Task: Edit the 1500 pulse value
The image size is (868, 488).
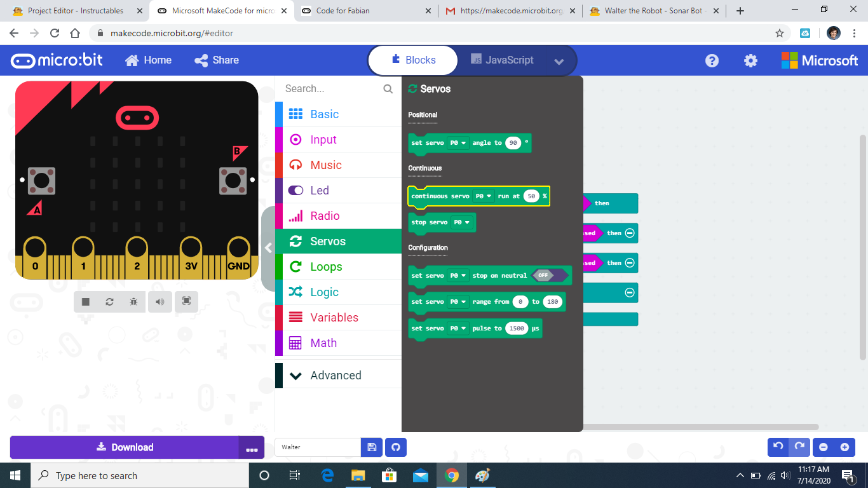Action: 517,329
